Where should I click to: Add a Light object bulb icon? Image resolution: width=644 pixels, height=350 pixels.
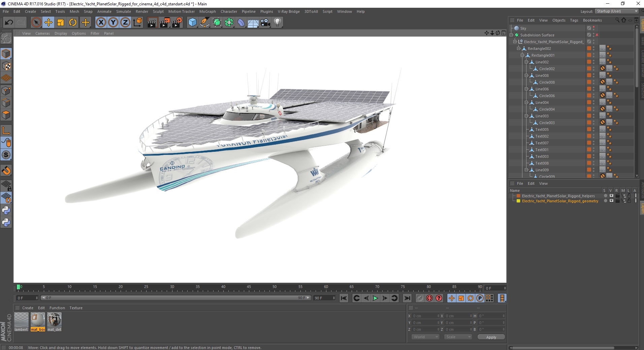[x=278, y=23]
